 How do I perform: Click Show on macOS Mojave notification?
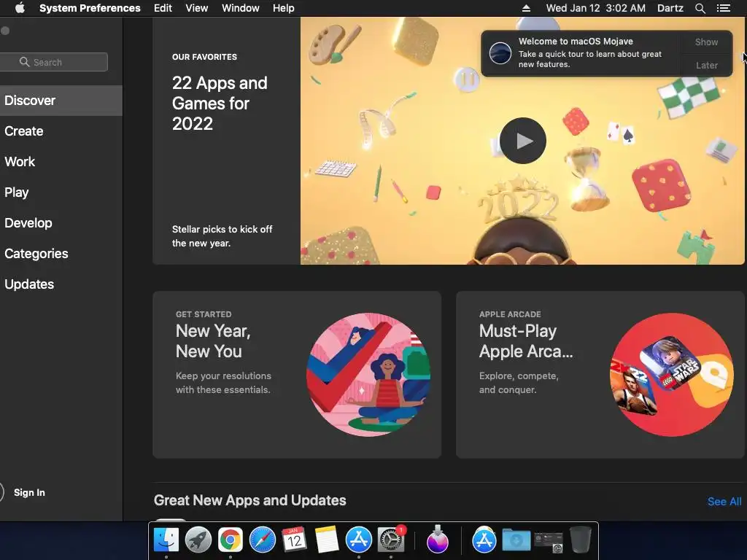pos(706,42)
